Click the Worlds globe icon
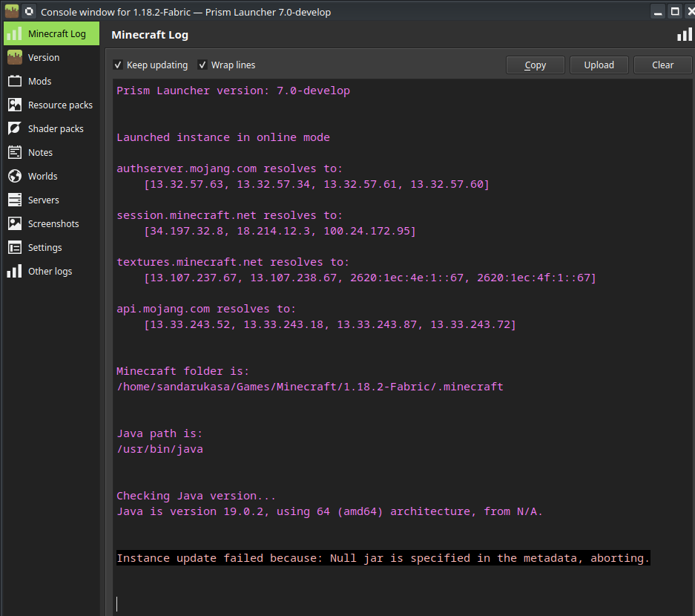Viewport: 695px width, 616px height. [x=15, y=176]
